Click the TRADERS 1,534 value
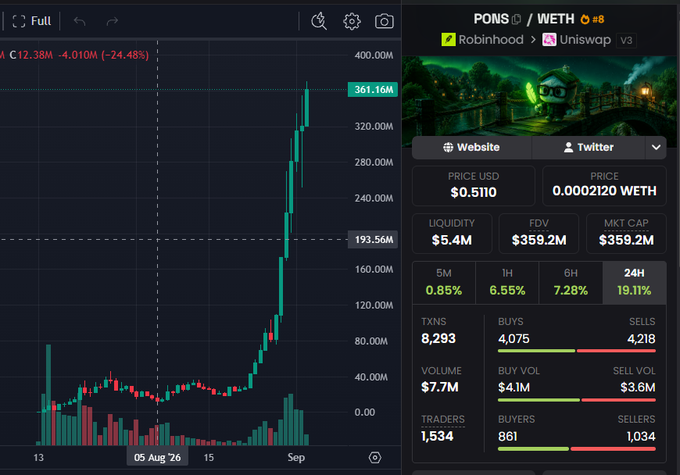The height and width of the screenshot is (475, 680). [x=437, y=436]
